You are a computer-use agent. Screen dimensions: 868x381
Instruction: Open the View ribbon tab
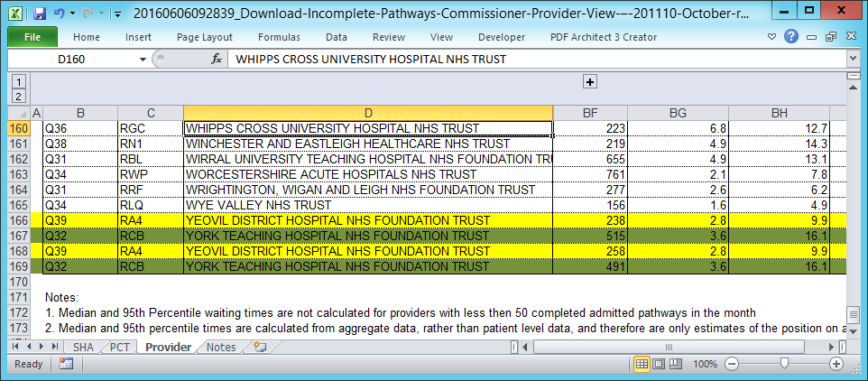pos(441,37)
